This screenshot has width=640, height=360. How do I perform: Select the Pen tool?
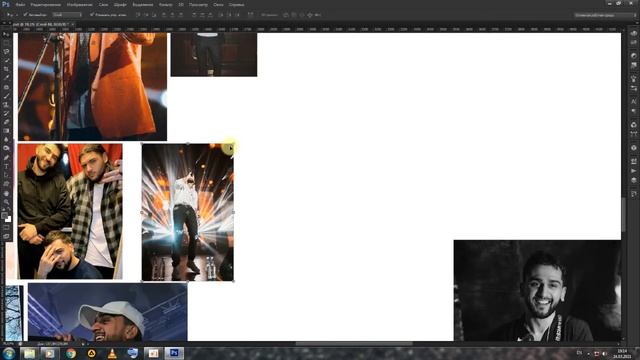point(6,158)
